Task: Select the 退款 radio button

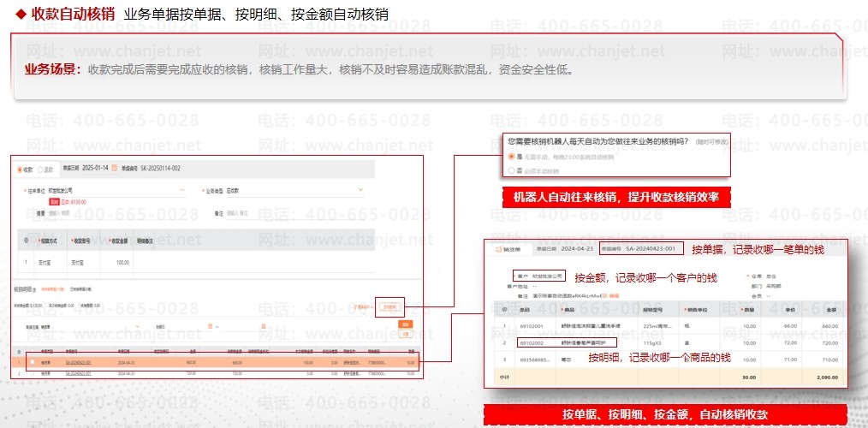Action: click(40, 169)
